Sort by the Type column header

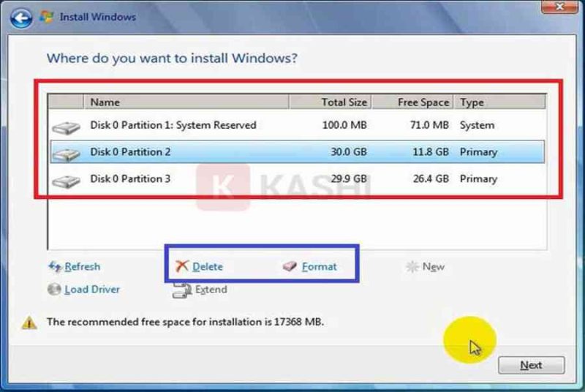point(500,102)
